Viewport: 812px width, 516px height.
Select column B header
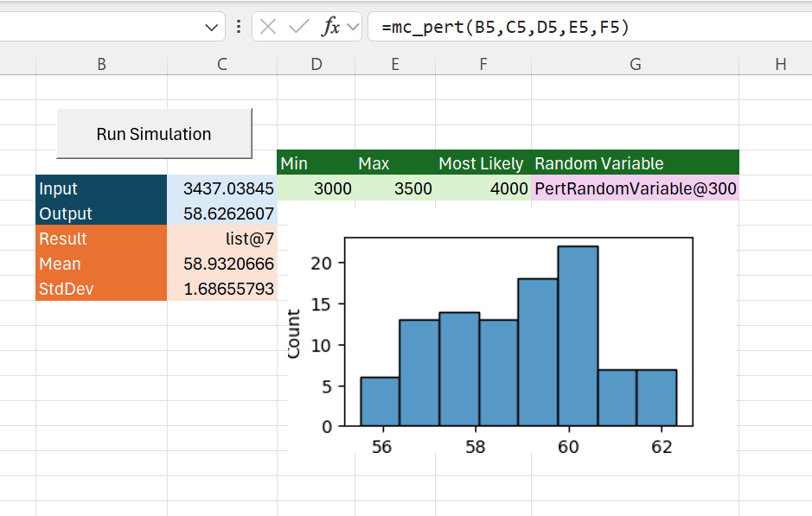[x=101, y=64]
